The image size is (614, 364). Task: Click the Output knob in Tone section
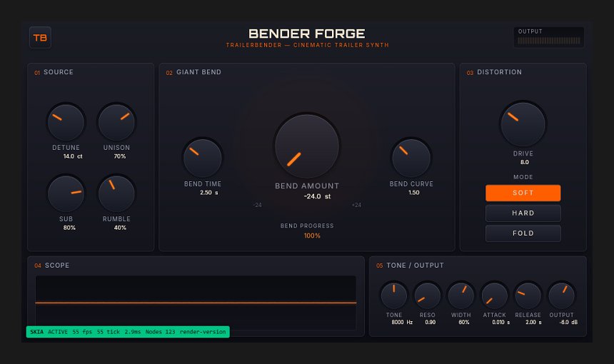coord(562,295)
